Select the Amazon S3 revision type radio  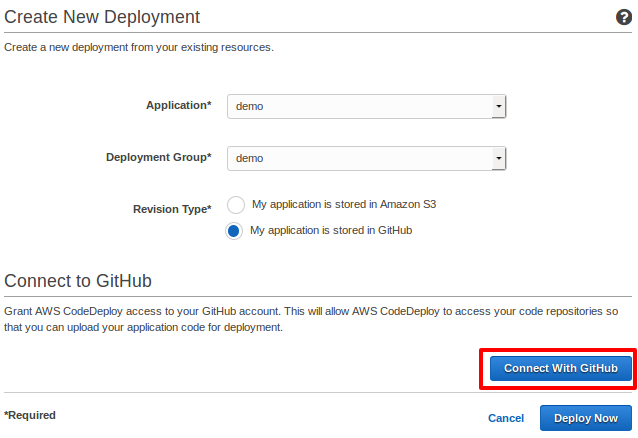click(236, 205)
